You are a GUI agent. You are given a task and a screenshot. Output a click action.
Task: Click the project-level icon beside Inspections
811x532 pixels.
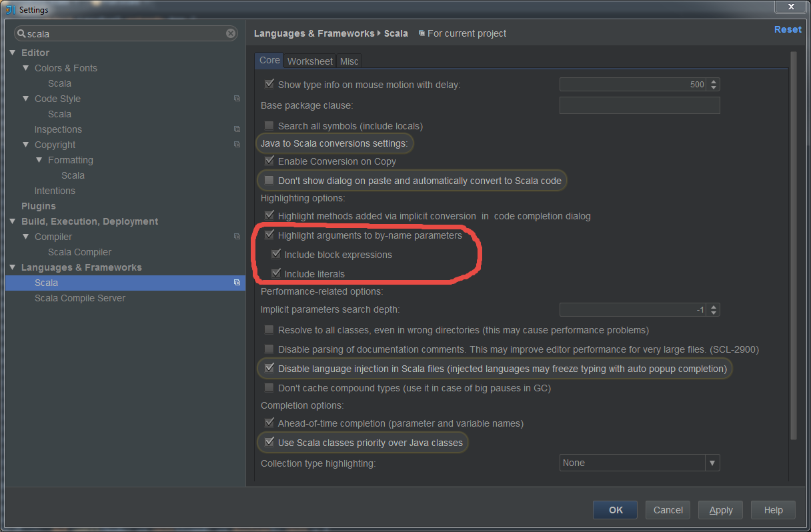coord(237,129)
